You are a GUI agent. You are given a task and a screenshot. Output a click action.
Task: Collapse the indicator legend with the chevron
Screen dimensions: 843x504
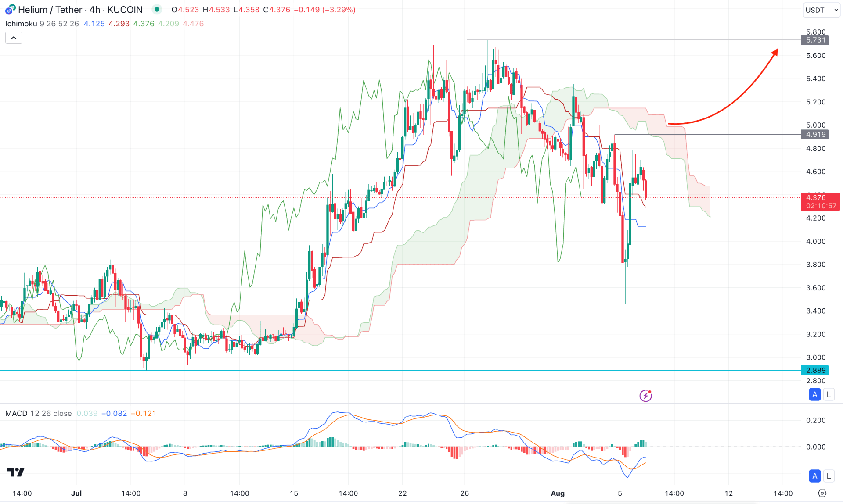coord(14,38)
